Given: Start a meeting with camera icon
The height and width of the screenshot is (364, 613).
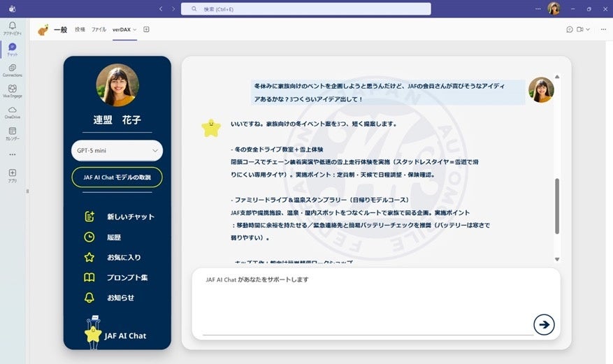Looking at the screenshot, I should click(579, 29).
